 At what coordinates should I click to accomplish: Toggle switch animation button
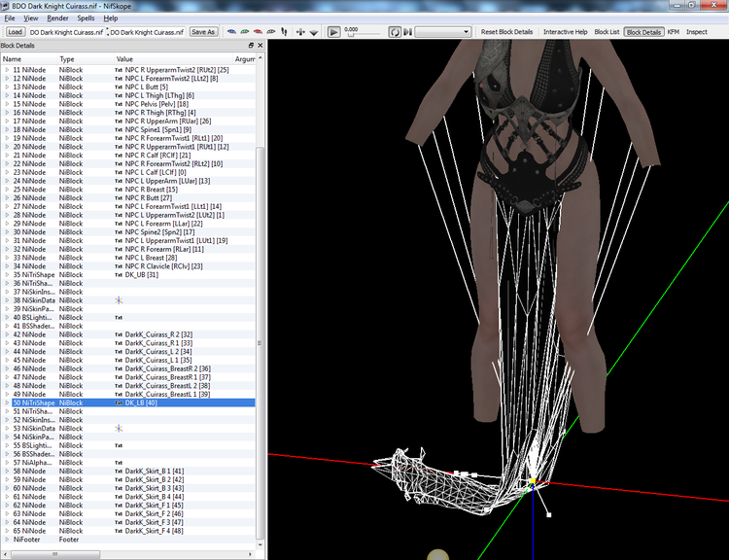coord(407,32)
